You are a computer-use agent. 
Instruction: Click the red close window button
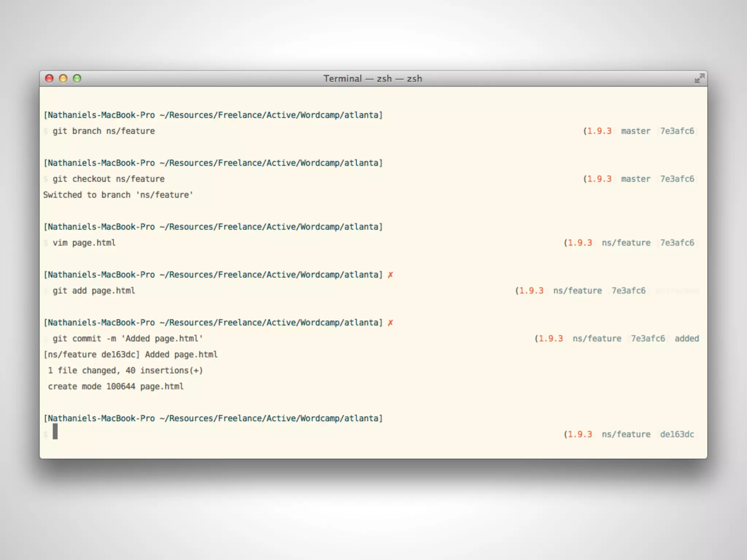click(x=49, y=78)
